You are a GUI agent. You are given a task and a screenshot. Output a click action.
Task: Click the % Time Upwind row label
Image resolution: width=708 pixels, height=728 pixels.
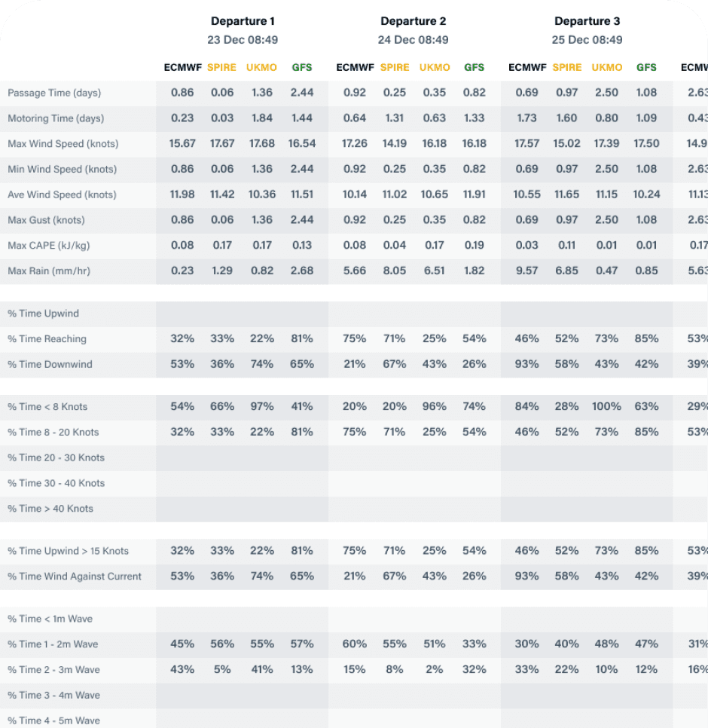[43, 314]
